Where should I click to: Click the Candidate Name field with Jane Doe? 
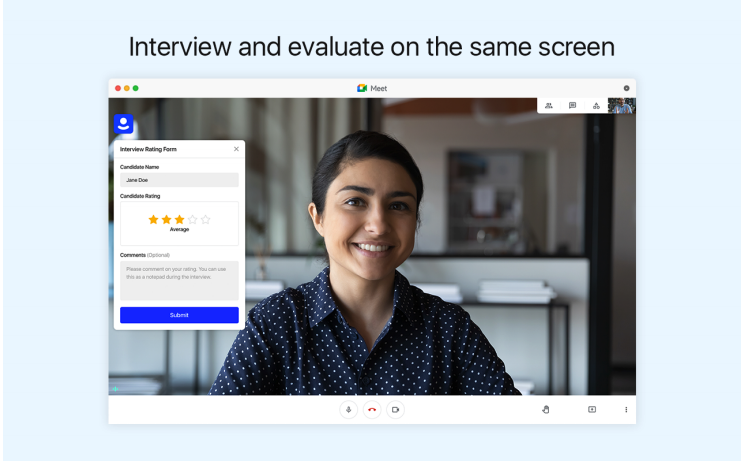(179, 180)
